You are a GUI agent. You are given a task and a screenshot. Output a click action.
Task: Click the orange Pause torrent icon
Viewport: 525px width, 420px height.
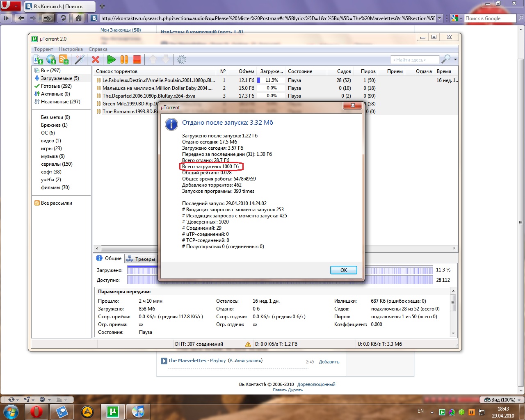124,59
